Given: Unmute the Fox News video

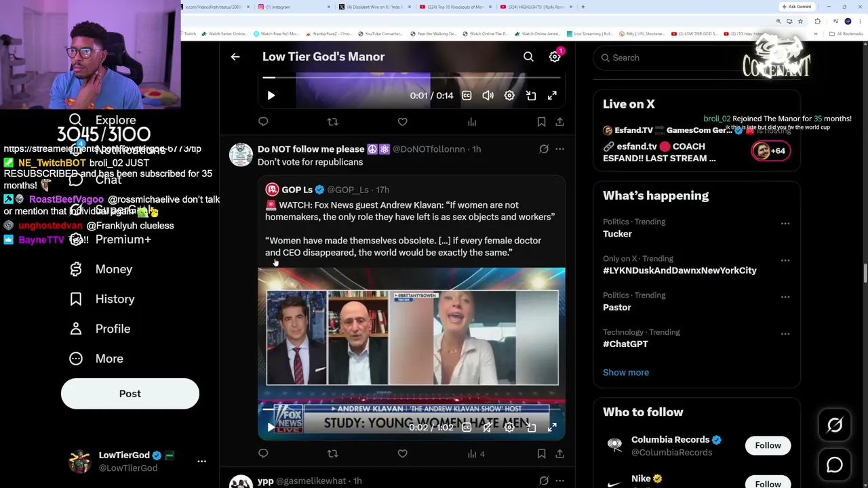Looking at the screenshot, I should click(488, 427).
